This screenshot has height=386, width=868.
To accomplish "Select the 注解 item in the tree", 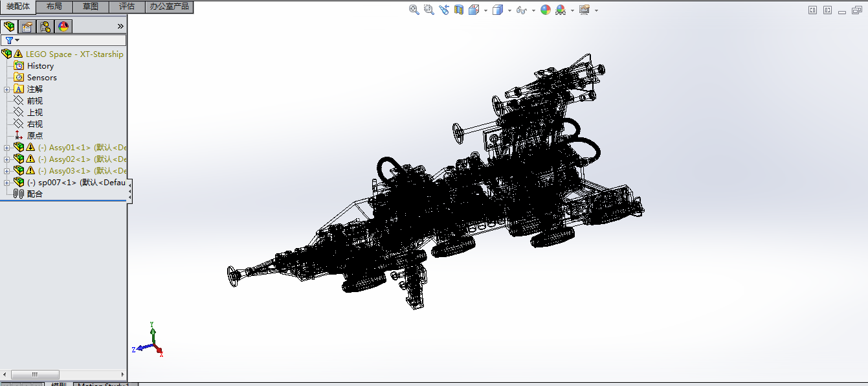I will (x=35, y=89).
